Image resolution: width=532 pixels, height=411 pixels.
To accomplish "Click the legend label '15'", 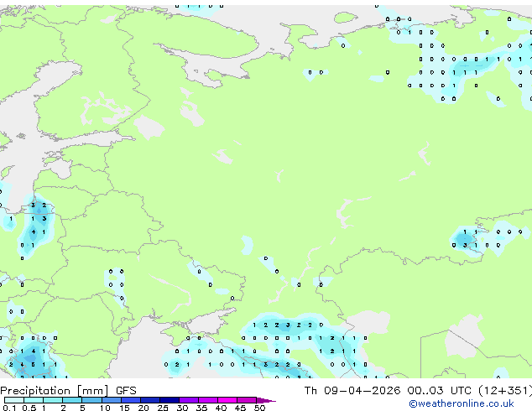I will click(124, 408).
